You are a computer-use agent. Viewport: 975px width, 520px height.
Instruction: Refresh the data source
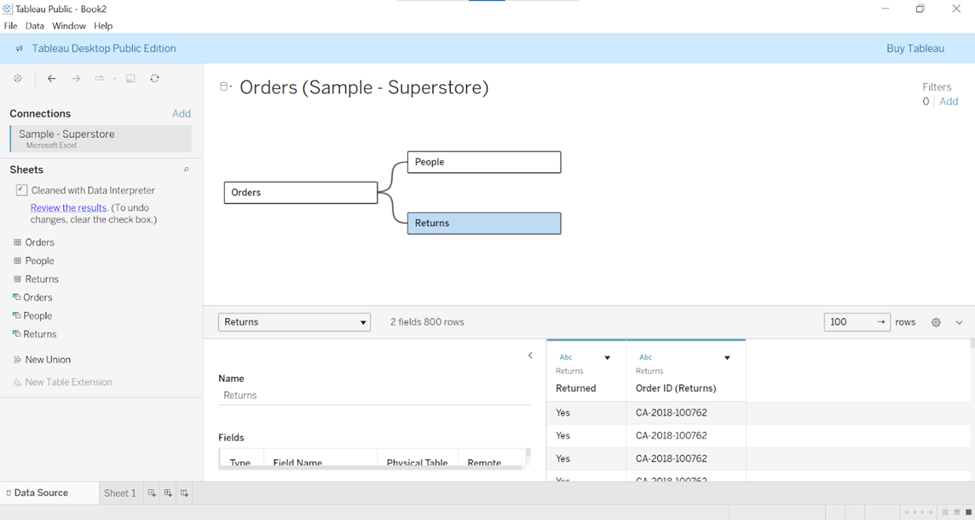[x=154, y=78]
